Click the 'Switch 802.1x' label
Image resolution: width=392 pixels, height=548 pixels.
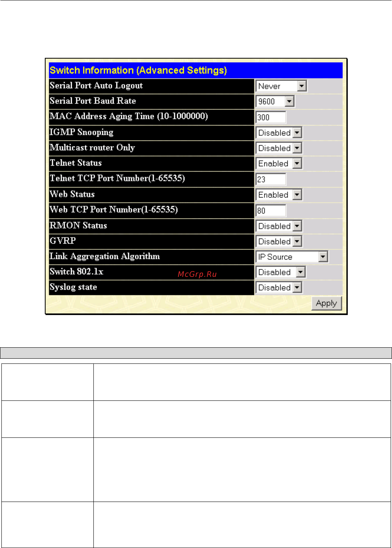tap(76, 272)
